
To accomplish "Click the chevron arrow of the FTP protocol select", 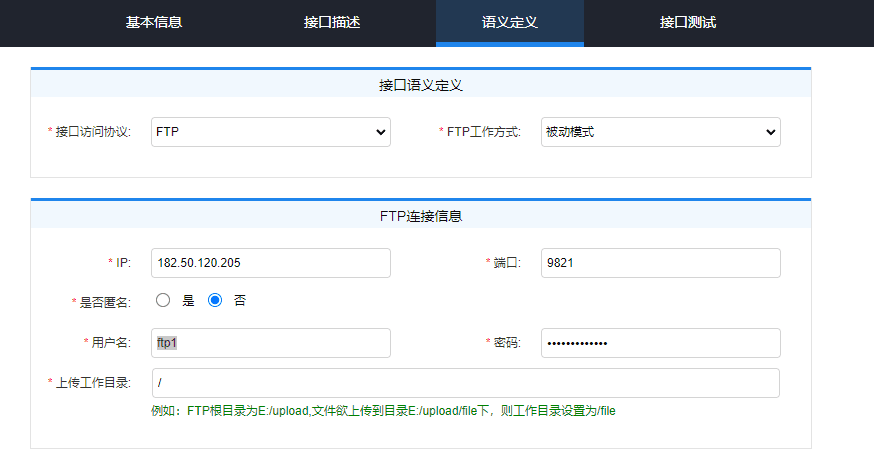I will (x=381, y=133).
